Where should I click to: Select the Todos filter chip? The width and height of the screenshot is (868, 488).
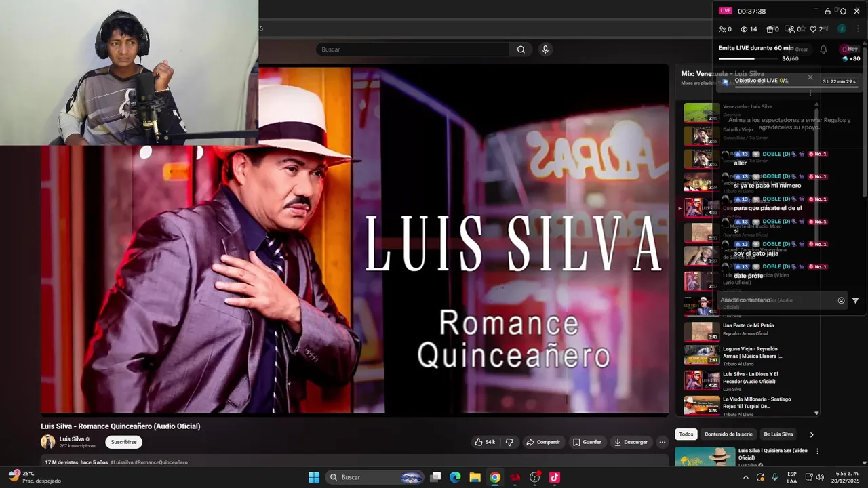[x=686, y=434]
